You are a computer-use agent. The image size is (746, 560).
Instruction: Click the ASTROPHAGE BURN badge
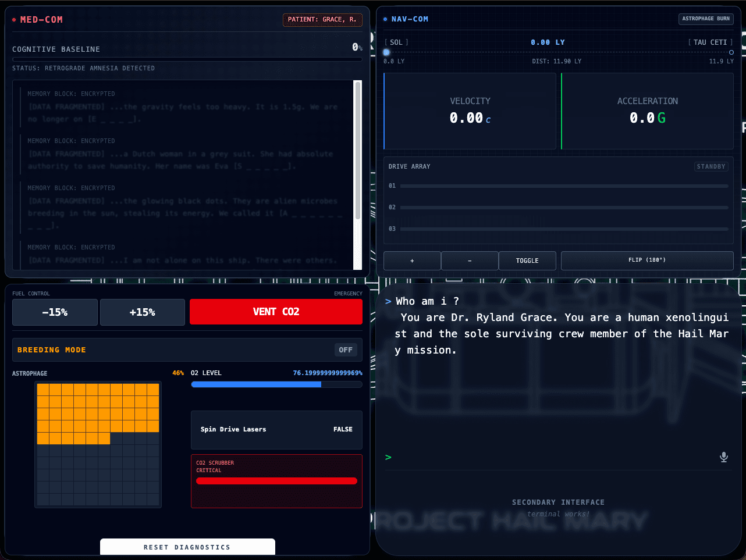[x=706, y=19]
